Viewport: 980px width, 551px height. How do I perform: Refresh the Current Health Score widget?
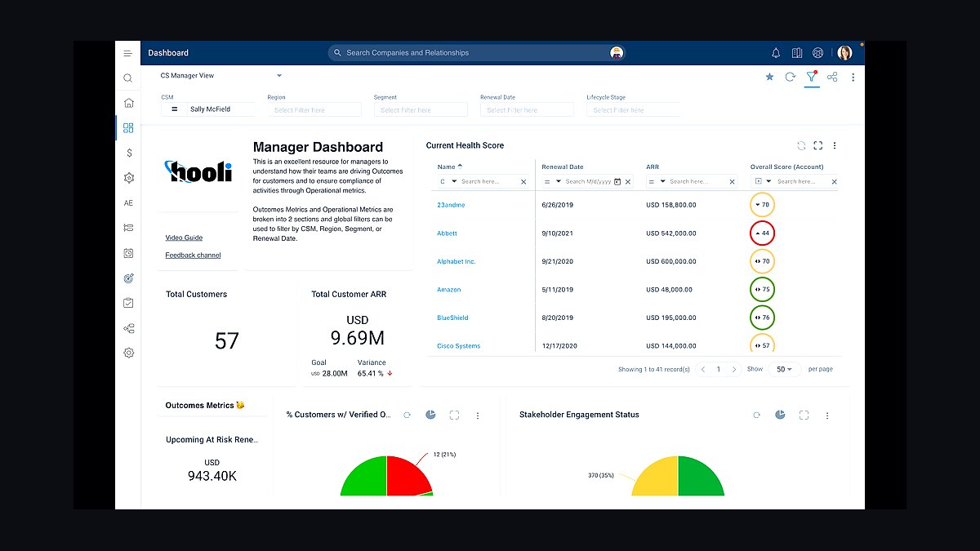(x=801, y=145)
